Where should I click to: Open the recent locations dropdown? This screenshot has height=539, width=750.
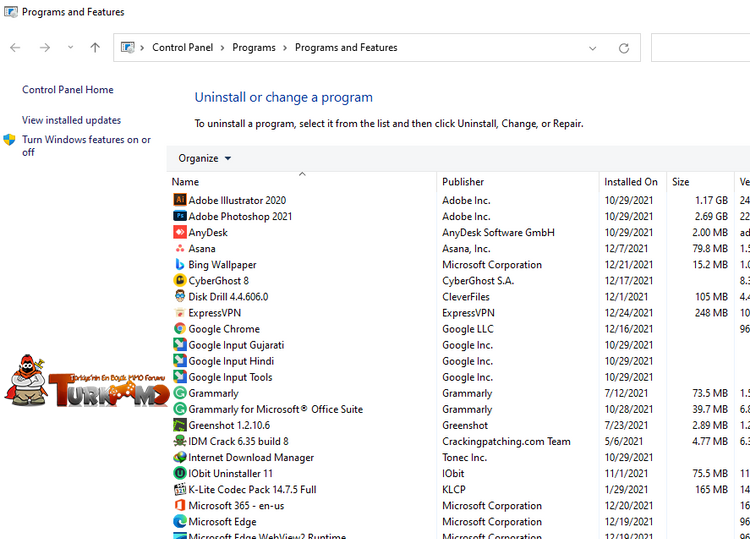point(70,47)
